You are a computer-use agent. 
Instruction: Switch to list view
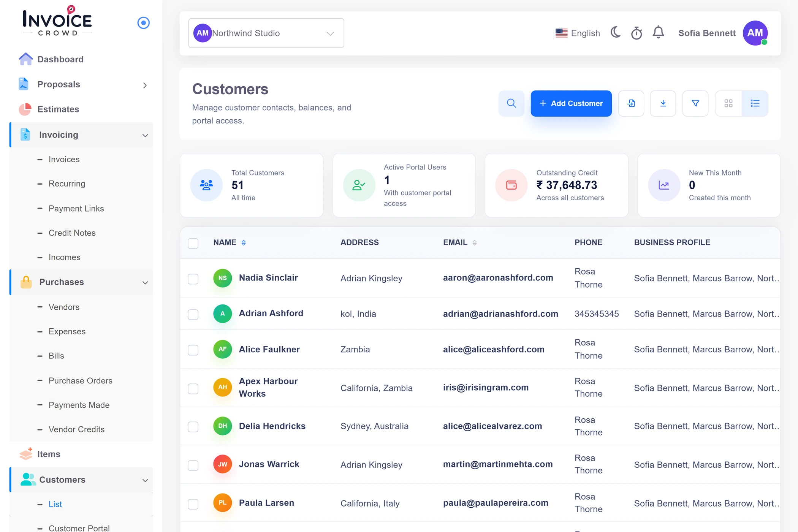click(755, 103)
